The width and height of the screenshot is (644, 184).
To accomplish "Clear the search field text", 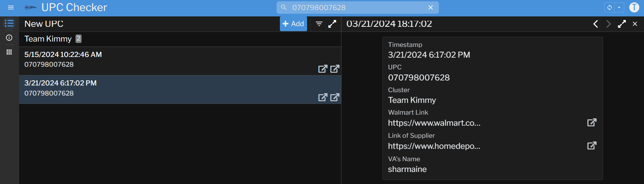I will [x=431, y=7].
